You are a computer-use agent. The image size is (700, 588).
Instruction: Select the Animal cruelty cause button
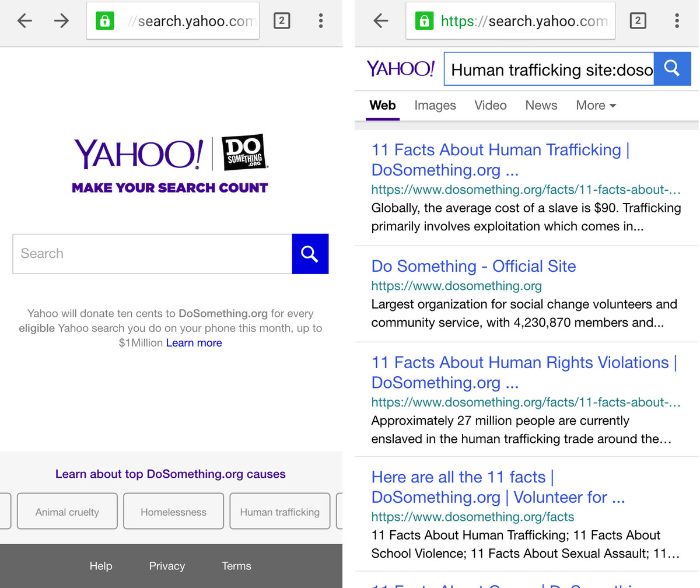coord(67,512)
